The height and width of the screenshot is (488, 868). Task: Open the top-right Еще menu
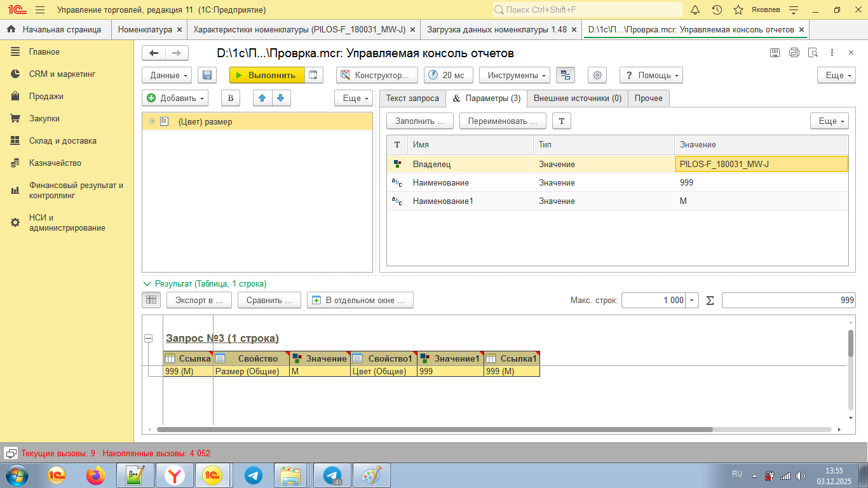pyautogui.click(x=836, y=75)
